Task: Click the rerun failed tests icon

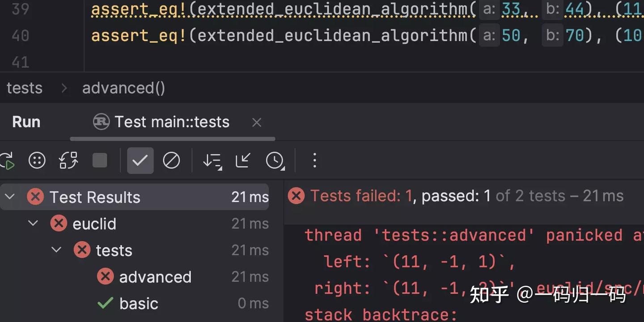Action: tap(37, 161)
